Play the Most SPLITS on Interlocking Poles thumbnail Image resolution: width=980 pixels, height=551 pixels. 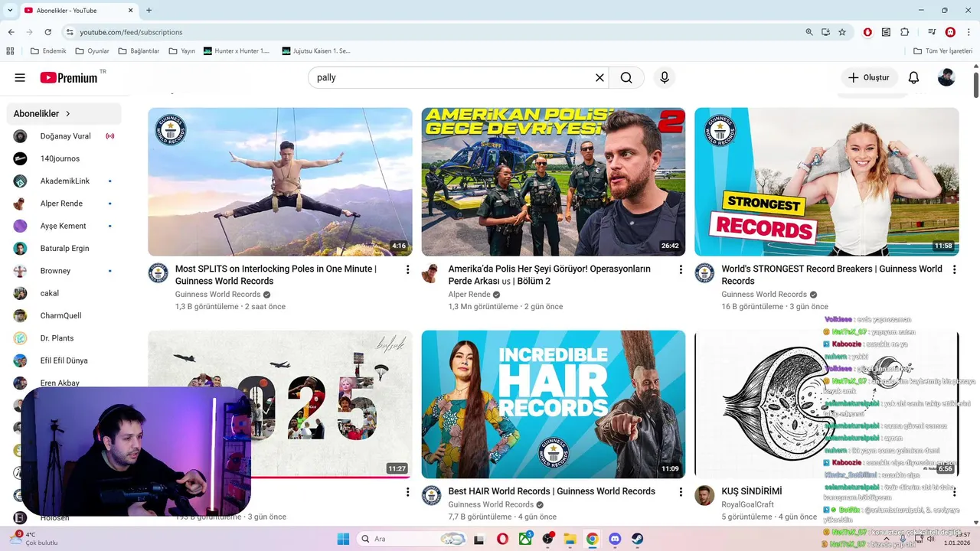280,181
